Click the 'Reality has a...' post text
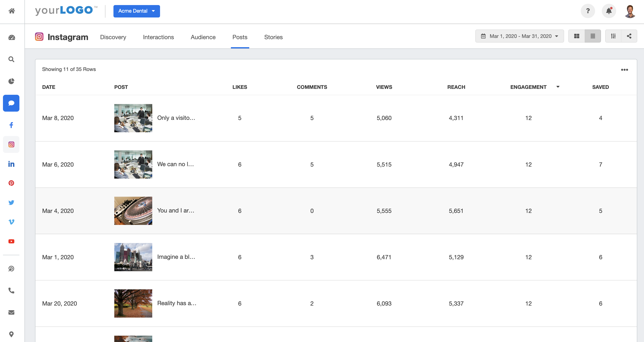Screen dimensions: 644x342 pos(177,303)
